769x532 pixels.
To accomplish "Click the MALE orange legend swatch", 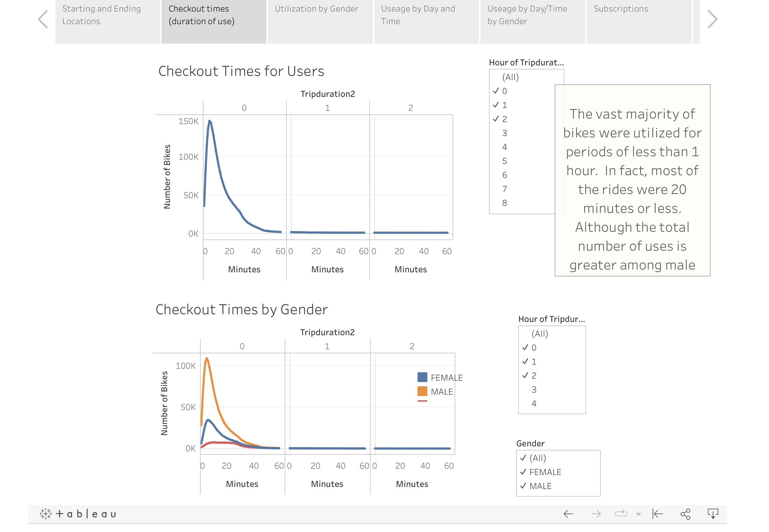I will click(422, 391).
